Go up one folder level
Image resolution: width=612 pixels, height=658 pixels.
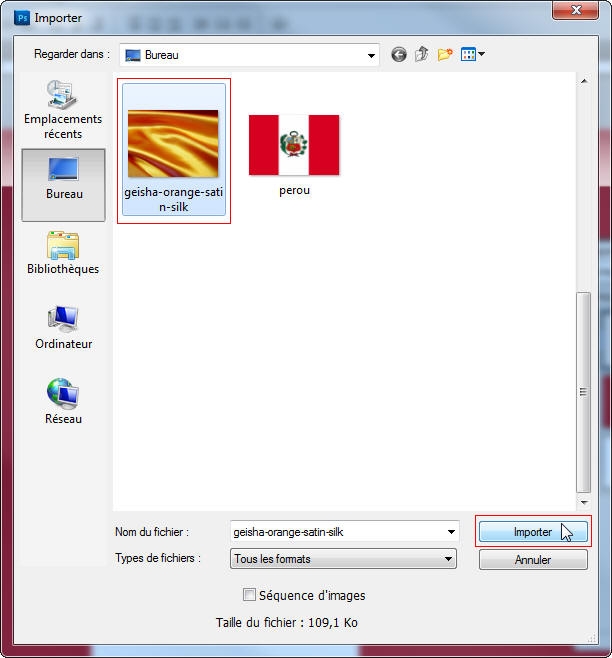click(x=421, y=54)
